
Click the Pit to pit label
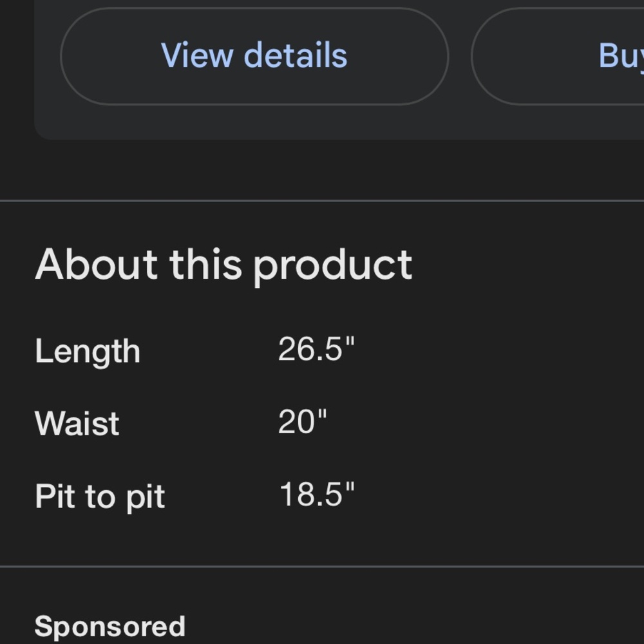[x=100, y=497]
